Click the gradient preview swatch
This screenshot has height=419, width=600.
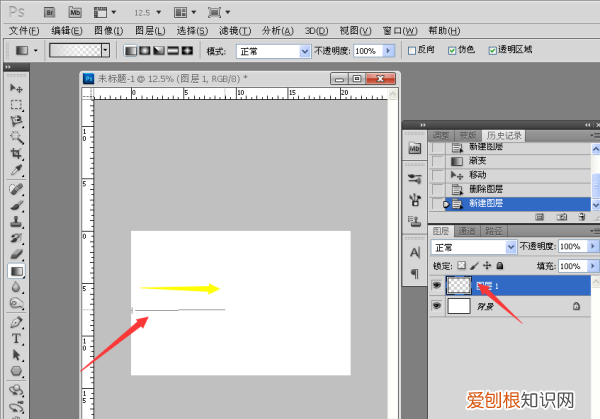75,51
